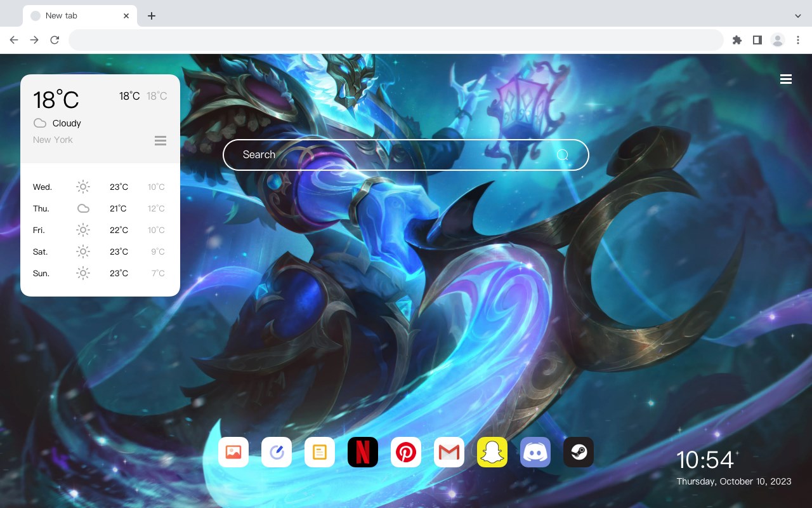Click the cloud icon in Thu. row

tap(83, 208)
